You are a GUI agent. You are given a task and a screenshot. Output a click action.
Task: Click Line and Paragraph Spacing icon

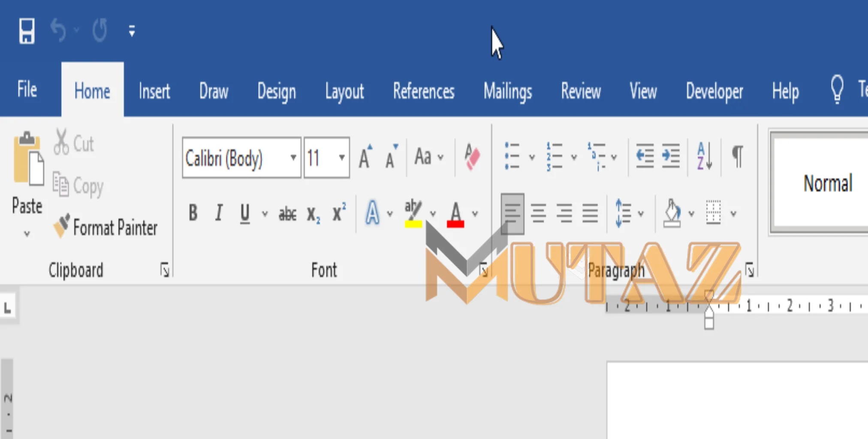623,213
